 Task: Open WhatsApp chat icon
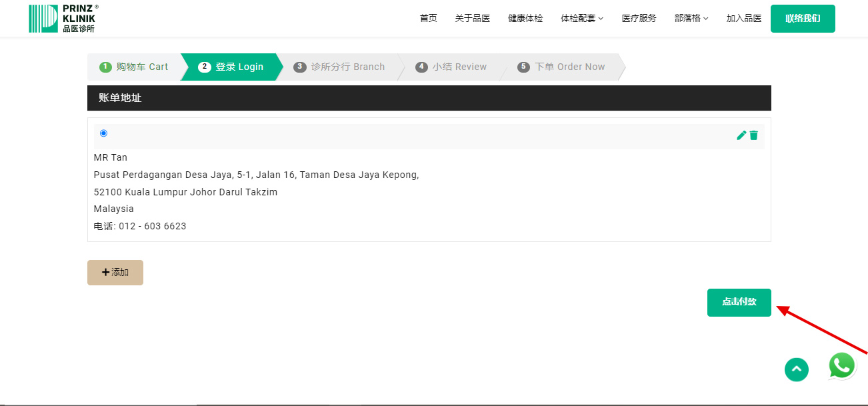point(842,366)
